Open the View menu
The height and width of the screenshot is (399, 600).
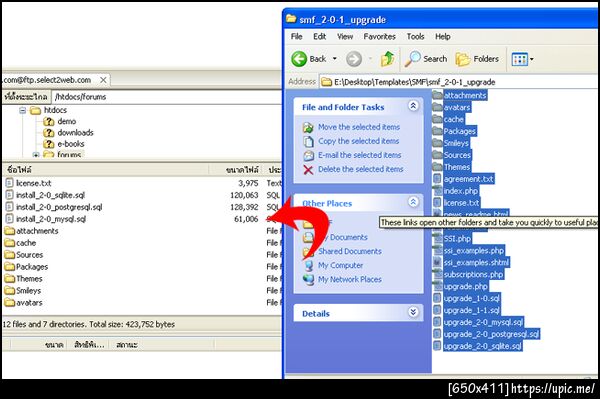tap(345, 36)
